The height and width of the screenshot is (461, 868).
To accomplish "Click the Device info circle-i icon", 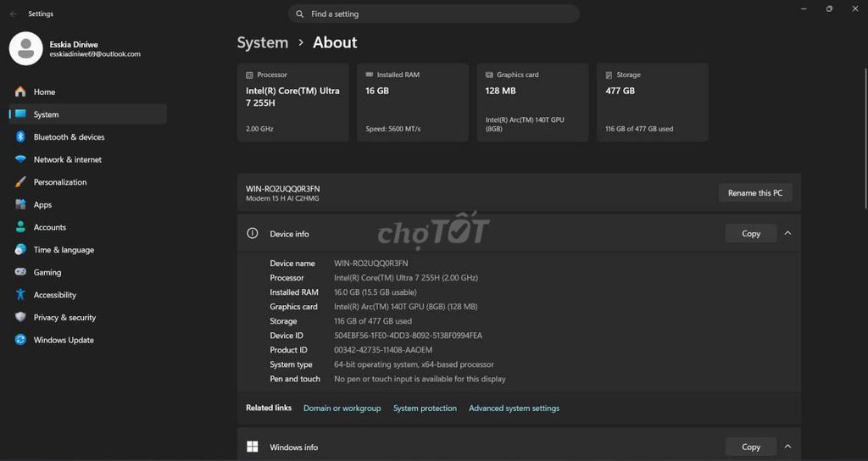I will coord(252,233).
